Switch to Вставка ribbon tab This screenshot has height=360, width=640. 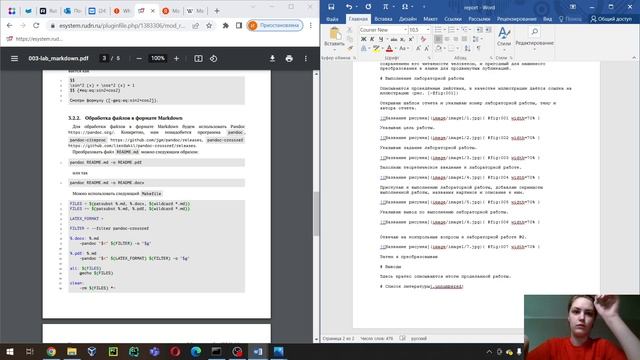[383, 19]
